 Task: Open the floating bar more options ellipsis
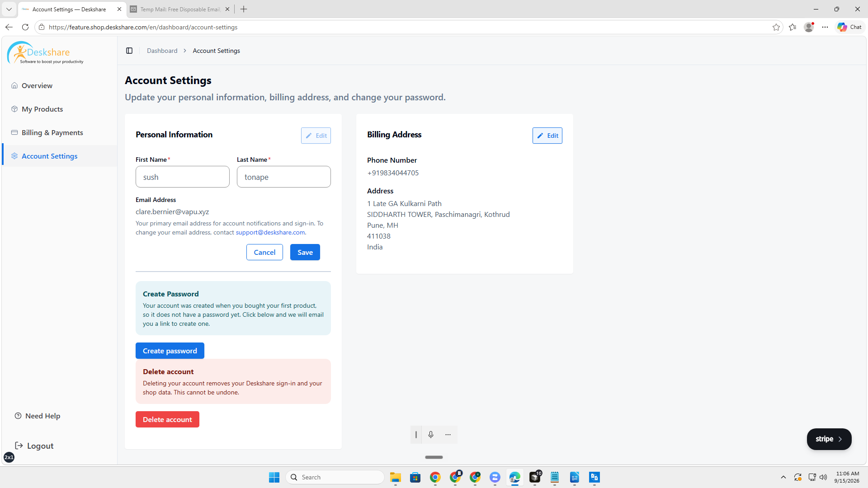coord(448,434)
